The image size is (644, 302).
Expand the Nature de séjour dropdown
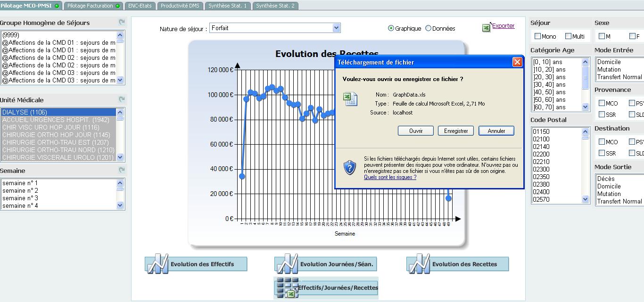336,28
